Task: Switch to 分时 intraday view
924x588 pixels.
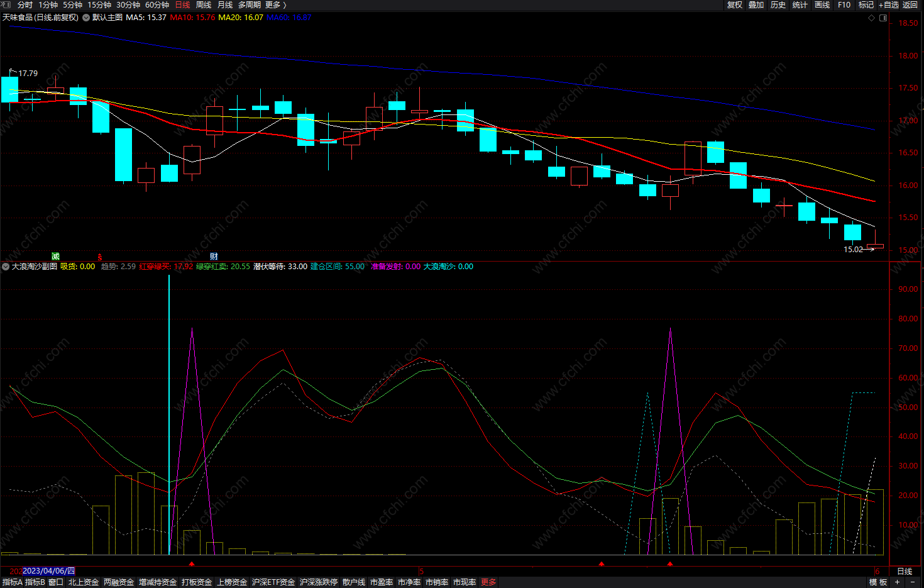Action: pyautogui.click(x=25, y=4)
